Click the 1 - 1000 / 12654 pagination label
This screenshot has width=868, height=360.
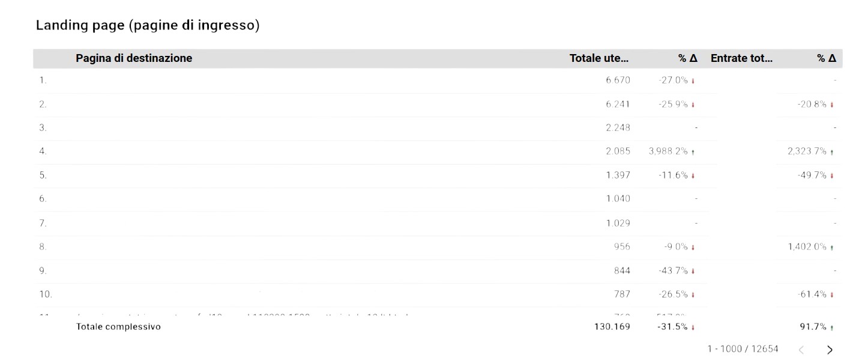[743, 349]
